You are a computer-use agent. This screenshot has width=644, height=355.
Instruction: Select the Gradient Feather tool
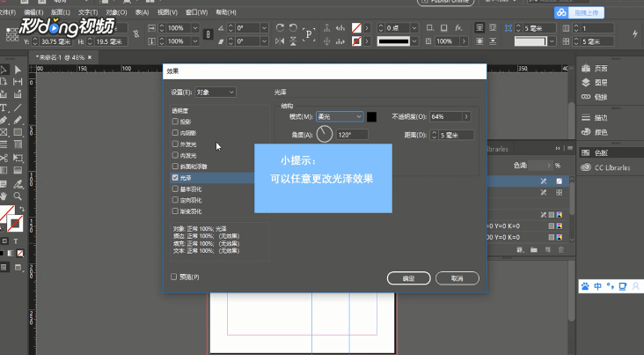(18, 170)
